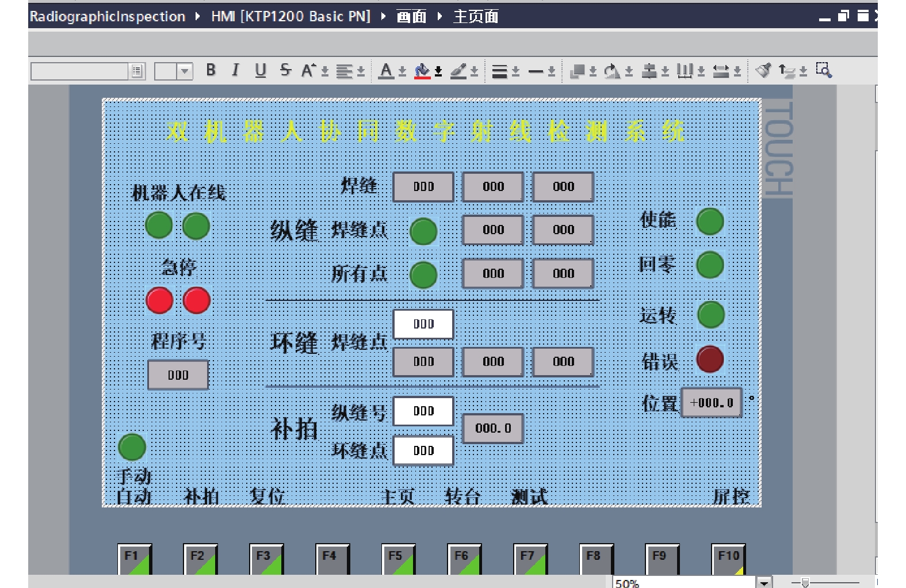Open the 50% zoom level dropdown

coord(764,583)
